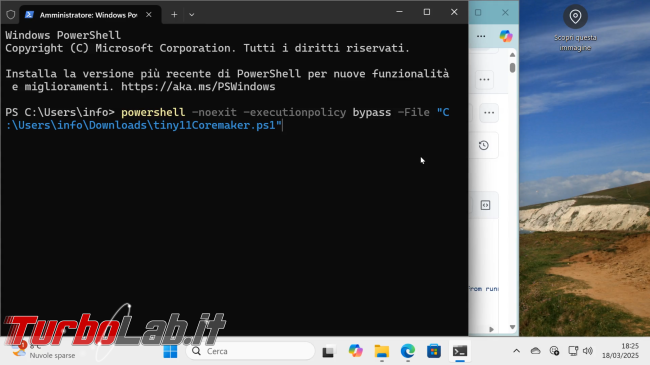Select the Amministratore: Windows PowerShell tab

point(90,15)
